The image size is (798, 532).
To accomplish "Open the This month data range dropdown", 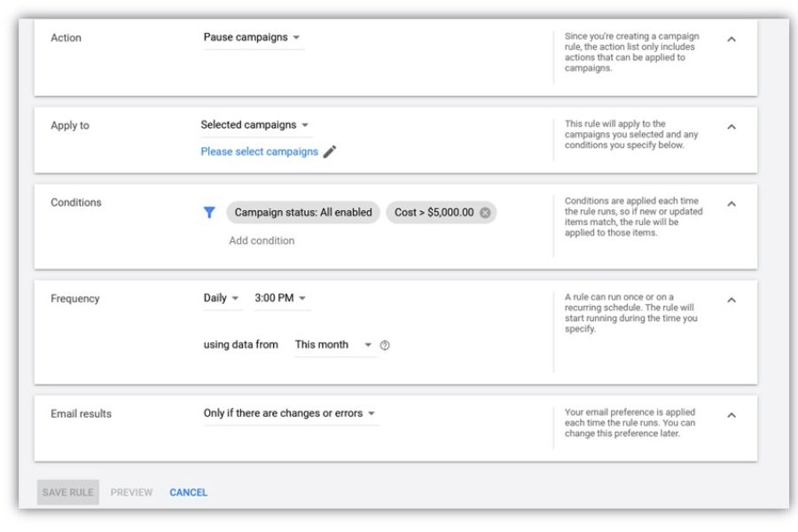I will pyautogui.click(x=333, y=345).
